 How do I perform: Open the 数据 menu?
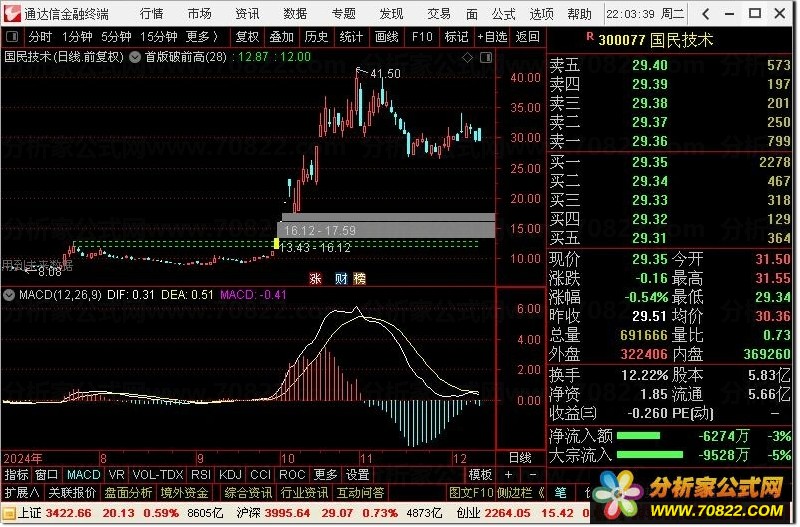point(295,14)
